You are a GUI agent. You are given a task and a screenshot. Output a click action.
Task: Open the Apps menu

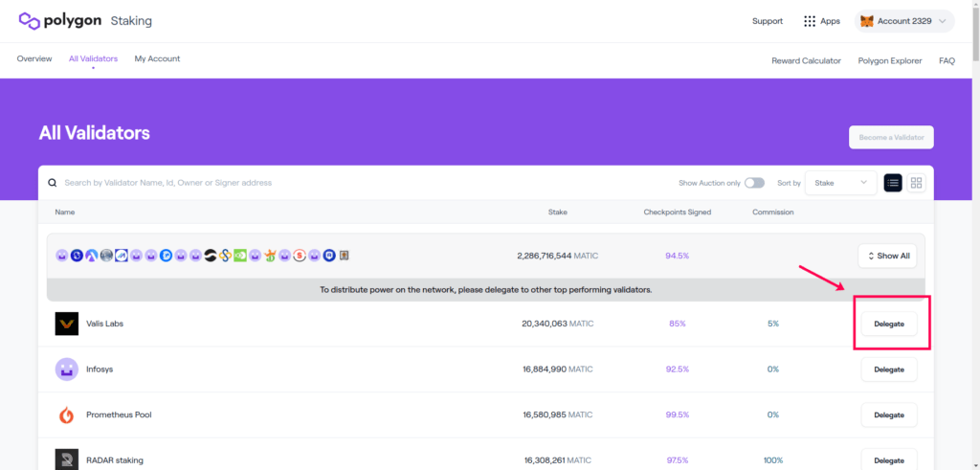(822, 21)
